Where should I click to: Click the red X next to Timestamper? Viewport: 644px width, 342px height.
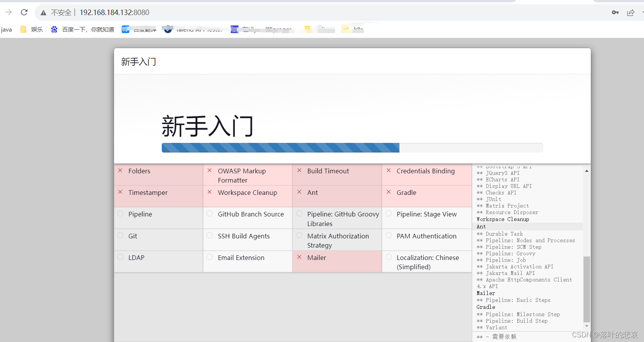pyautogui.click(x=120, y=192)
